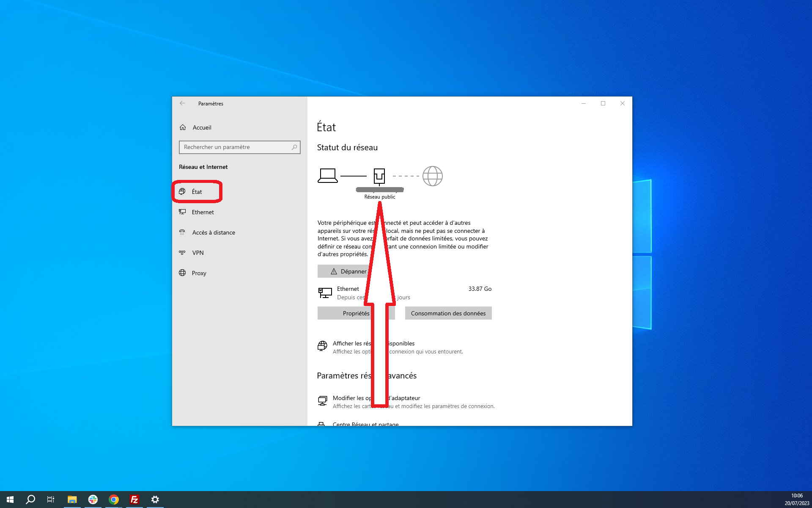Image resolution: width=812 pixels, height=508 pixels.
Task: Open Accès à distance settings
Action: 214,232
